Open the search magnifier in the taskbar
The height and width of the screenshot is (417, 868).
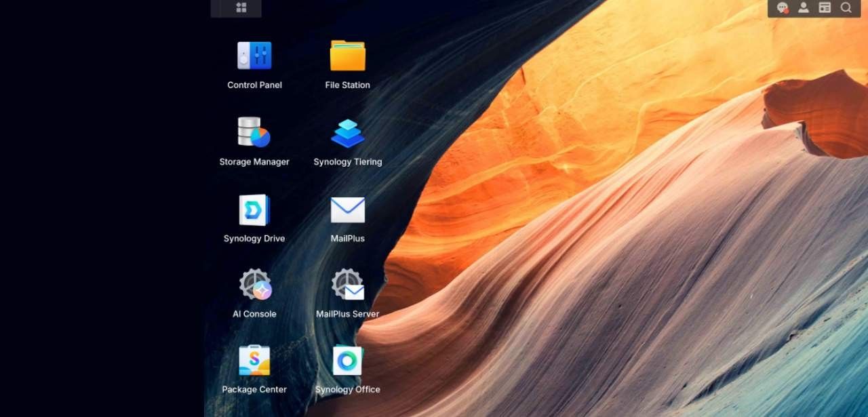[845, 8]
